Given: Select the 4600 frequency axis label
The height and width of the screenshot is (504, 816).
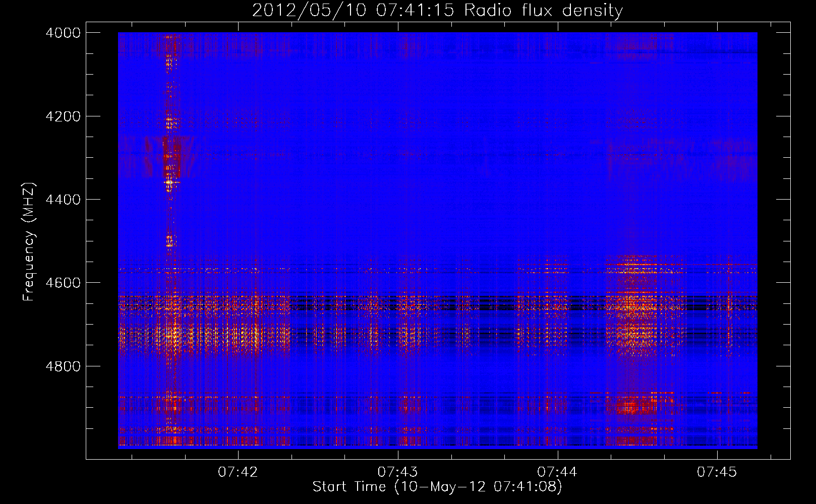Looking at the screenshot, I should 63,283.
